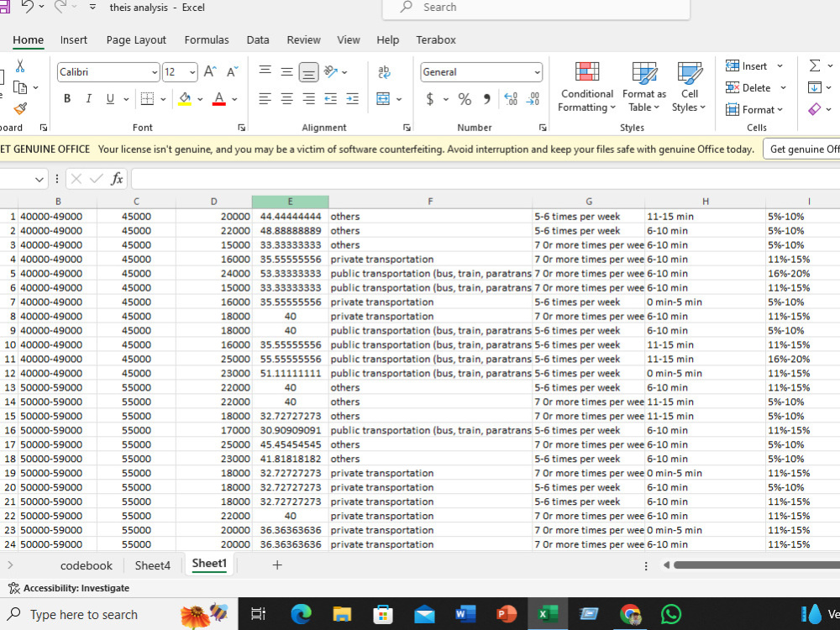Decrease indent in Alignment group
The image size is (840, 630).
coord(330,98)
